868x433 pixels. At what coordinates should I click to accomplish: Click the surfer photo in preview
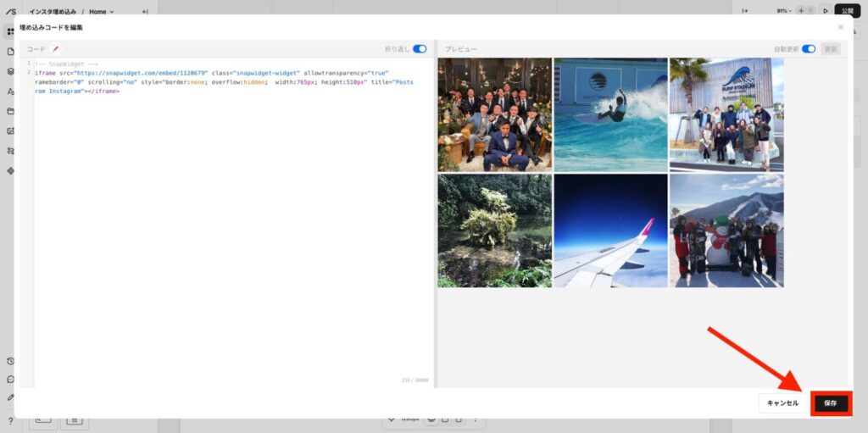tap(610, 114)
